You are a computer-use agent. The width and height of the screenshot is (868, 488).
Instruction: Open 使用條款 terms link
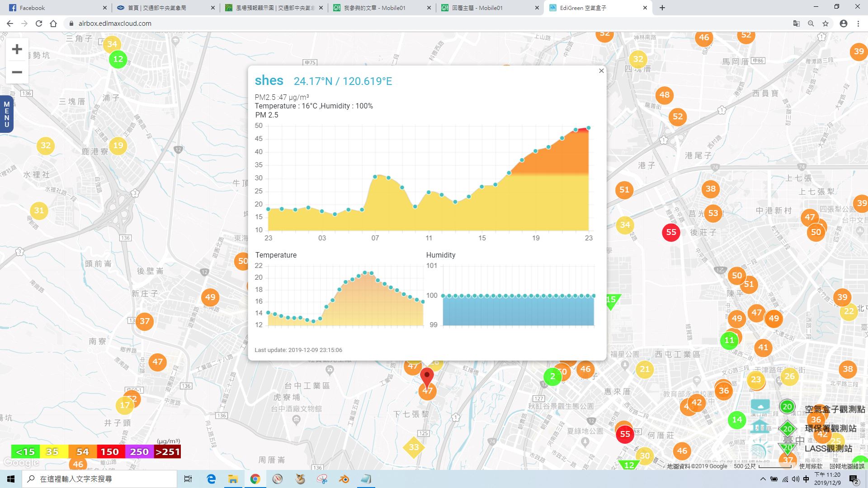pyautogui.click(x=811, y=466)
